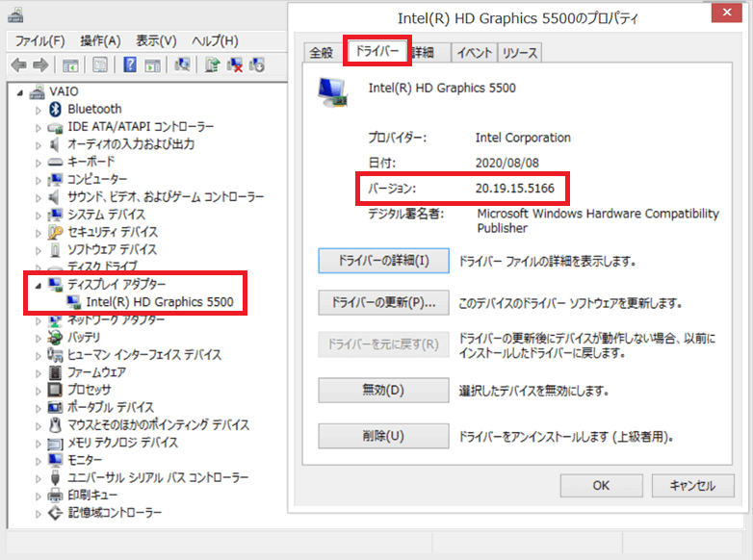Click the provider value Intel Corporation
Screen dimensions: 753x560
[x=523, y=138]
